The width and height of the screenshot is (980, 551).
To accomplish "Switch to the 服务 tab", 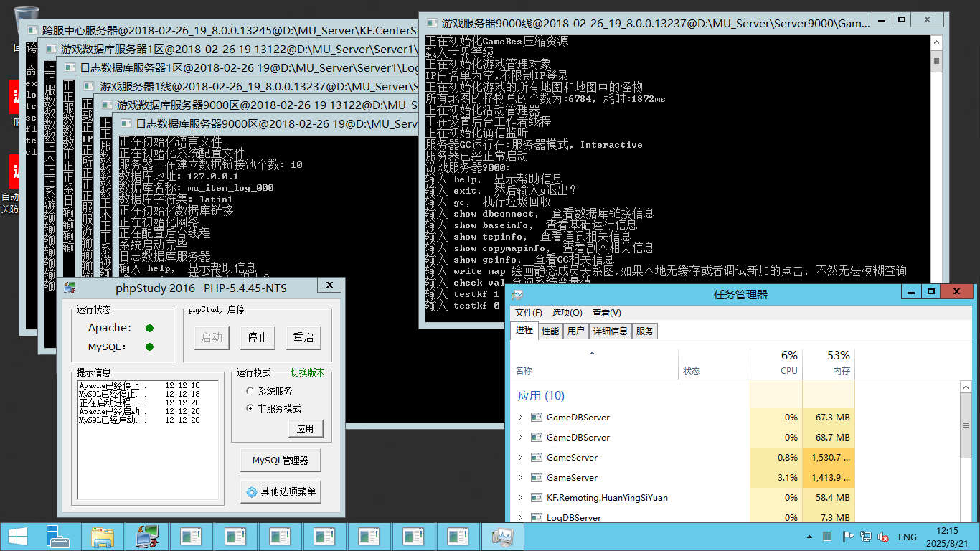I will tap(645, 331).
